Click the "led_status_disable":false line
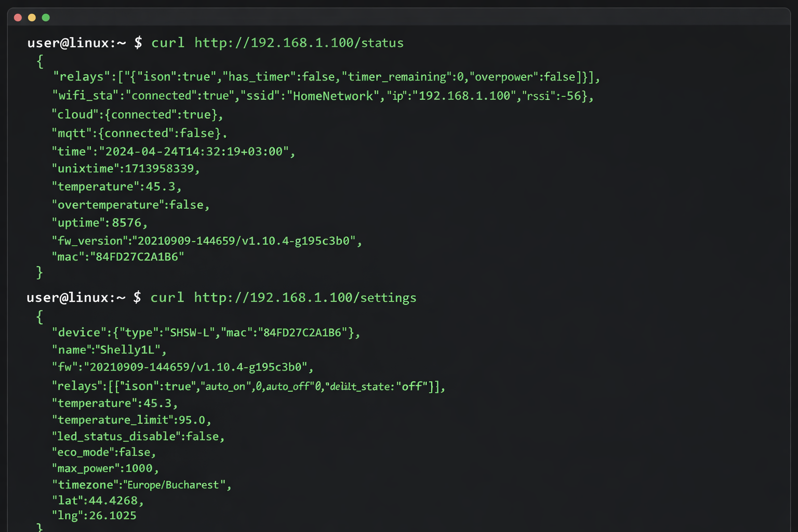Viewport: 798px width, 532px height. click(138, 436)
